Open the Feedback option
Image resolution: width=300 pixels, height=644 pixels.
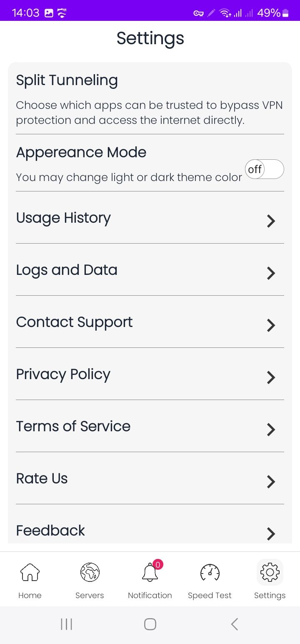click(x=50, y=531)
